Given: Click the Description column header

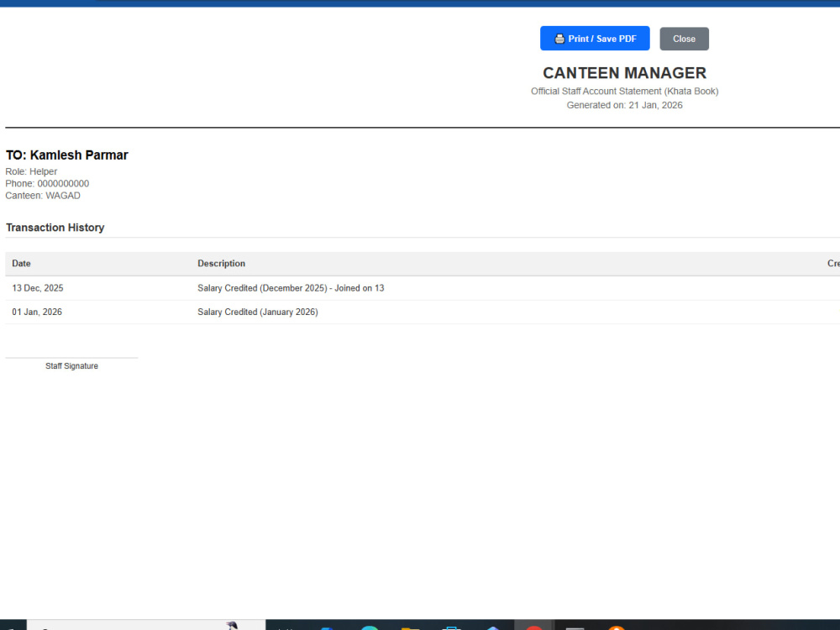Looking at the screenshot, I should [x=221, y=264].
